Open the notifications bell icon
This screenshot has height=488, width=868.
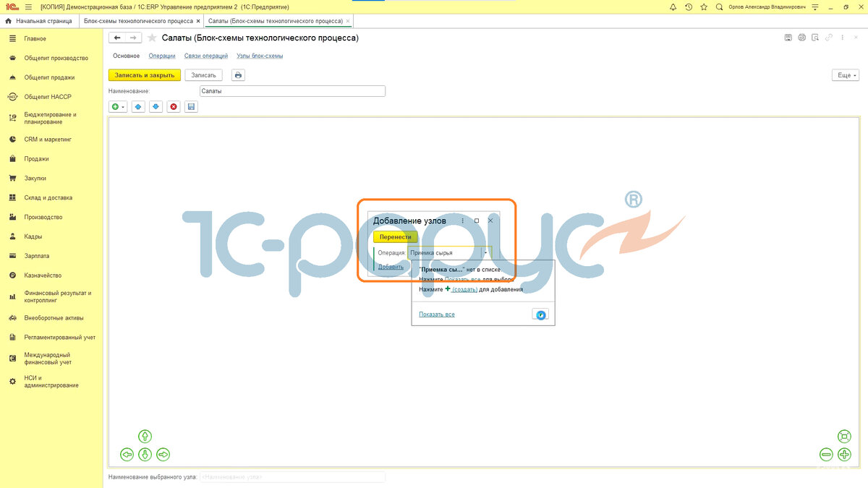(x=673, y=7)
